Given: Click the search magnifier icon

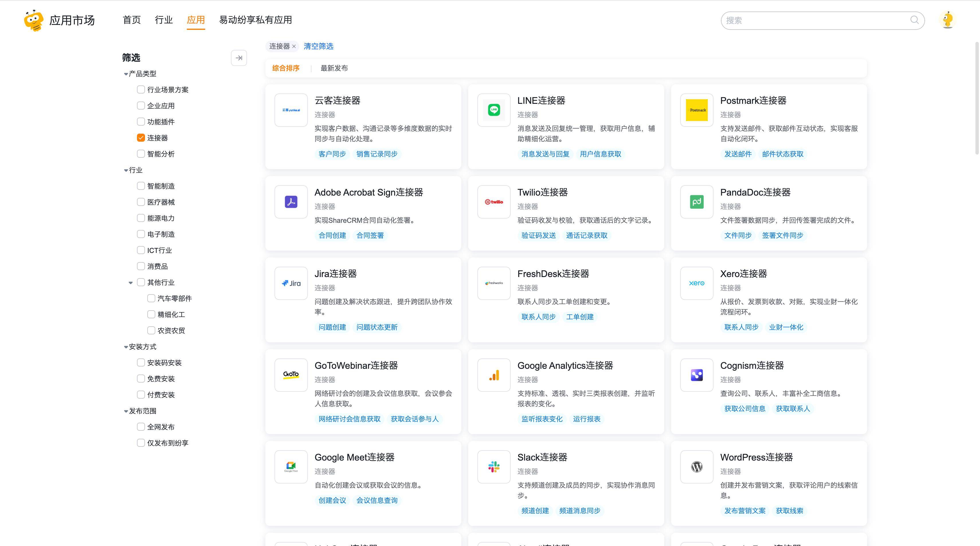Looking at the screenshot, I should (914, 20).
